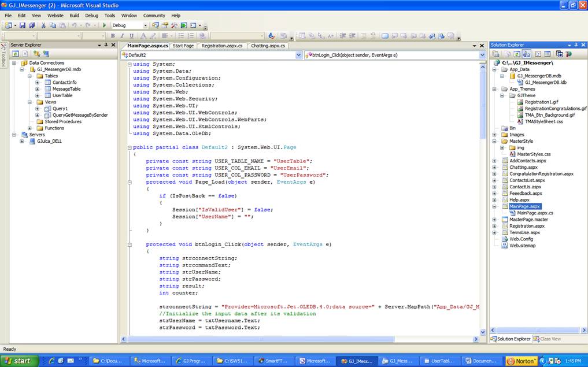Screen dimensions: 588x367
Task: Click the Windows Start button
Action: pyautogui.click(x=19, y=361)
